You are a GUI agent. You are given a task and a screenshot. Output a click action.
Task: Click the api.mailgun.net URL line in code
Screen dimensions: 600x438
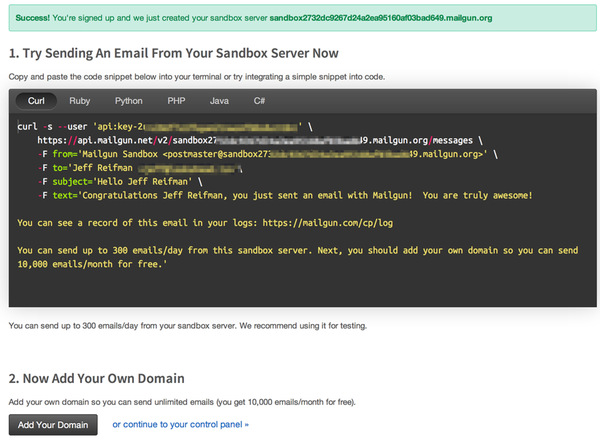260,140
